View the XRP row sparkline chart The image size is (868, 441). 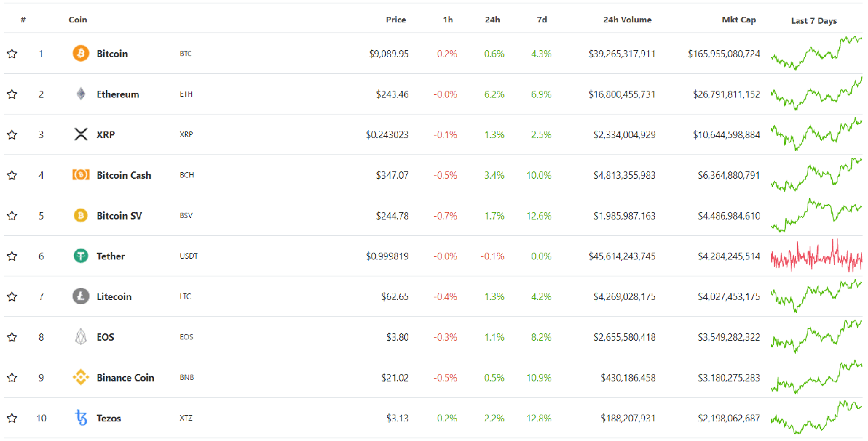tap(816, 134)
